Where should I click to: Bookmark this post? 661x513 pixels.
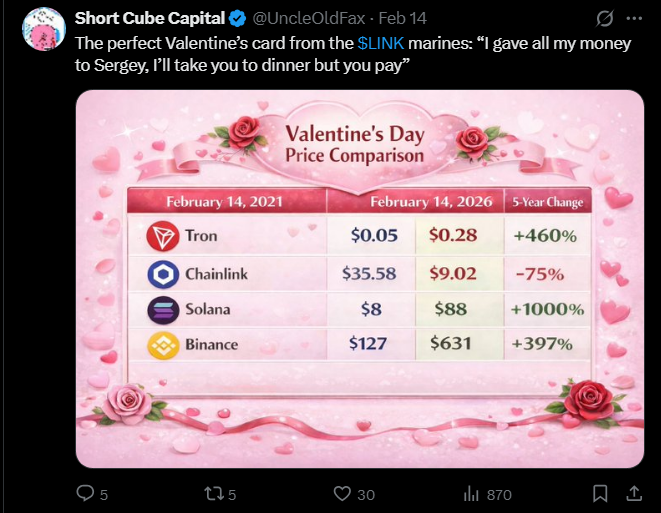pyautogui.click(x=600, y=494)
